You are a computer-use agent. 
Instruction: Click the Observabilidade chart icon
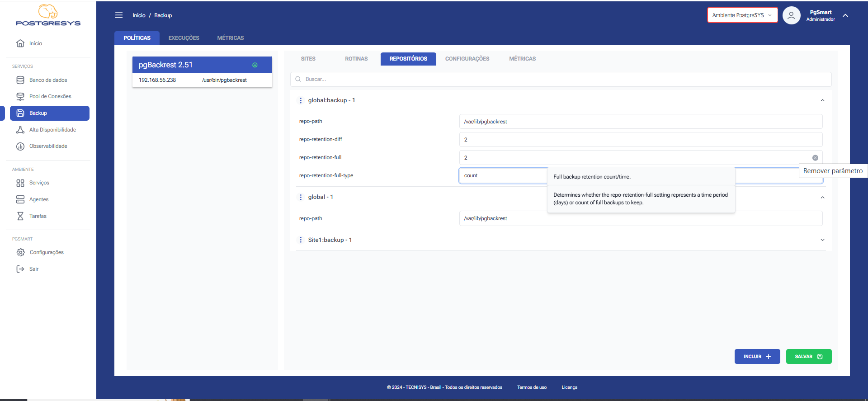20,146
